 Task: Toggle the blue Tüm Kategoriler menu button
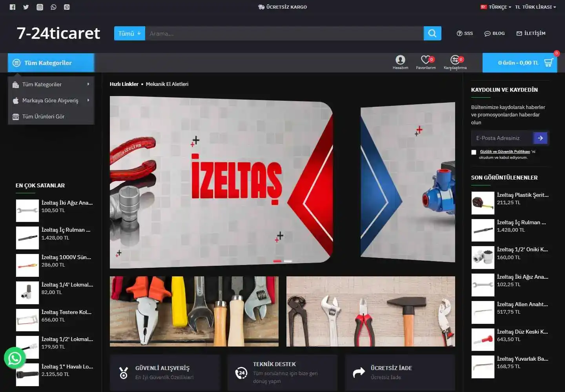point(51,63)
